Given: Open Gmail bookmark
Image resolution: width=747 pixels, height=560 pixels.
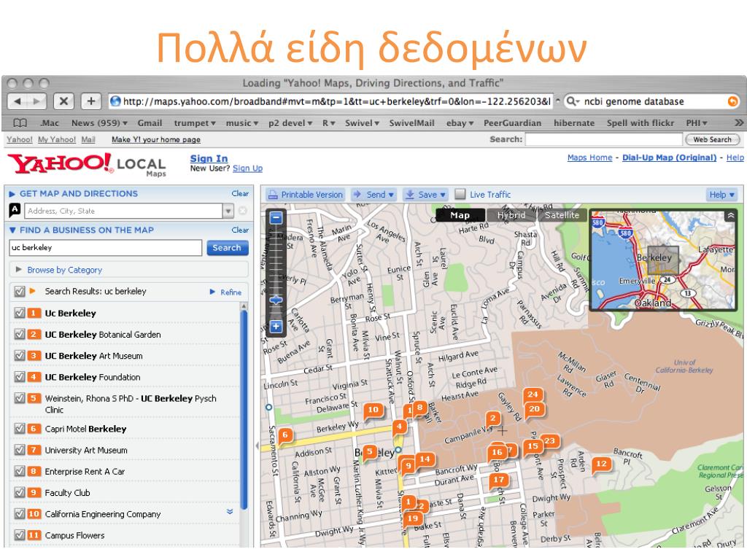Looking at the screenshot, I should point(150,122).
